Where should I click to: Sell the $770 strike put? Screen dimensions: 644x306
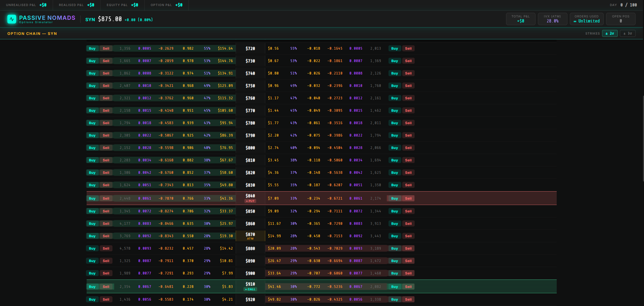(408, 111)
